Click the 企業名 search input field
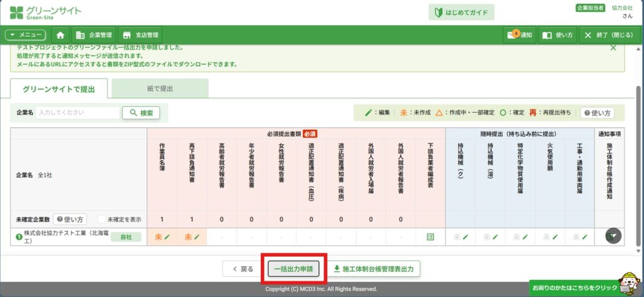 tap(78, 113)
